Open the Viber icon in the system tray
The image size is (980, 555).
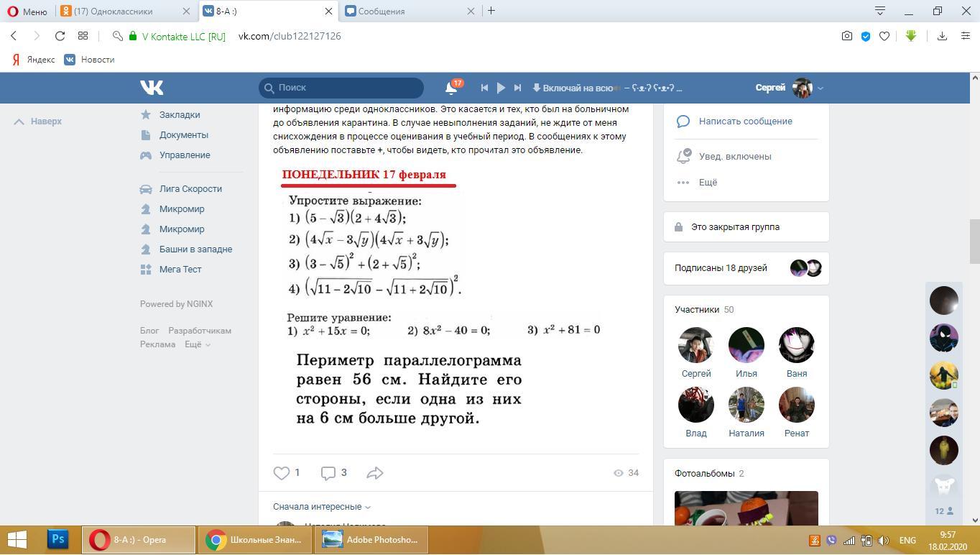click(832, 541)
